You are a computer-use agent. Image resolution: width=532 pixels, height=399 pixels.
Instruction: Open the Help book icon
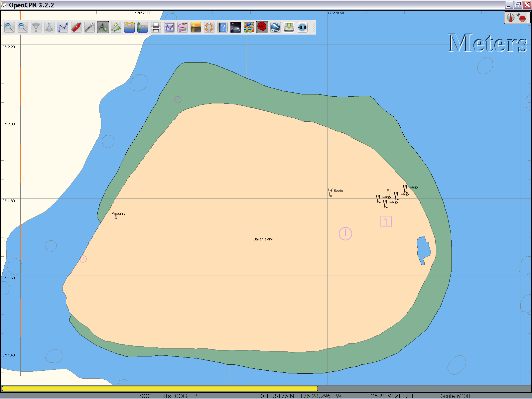coord(222,27)
